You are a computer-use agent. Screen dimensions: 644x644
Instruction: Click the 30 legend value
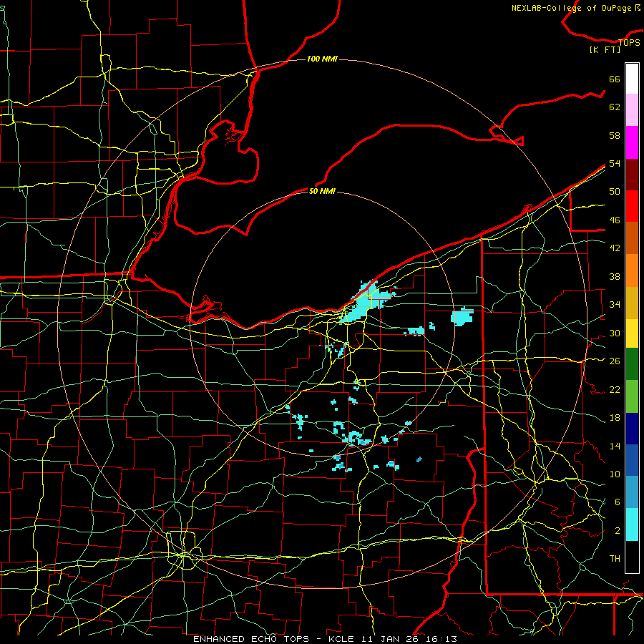(615, 333)
